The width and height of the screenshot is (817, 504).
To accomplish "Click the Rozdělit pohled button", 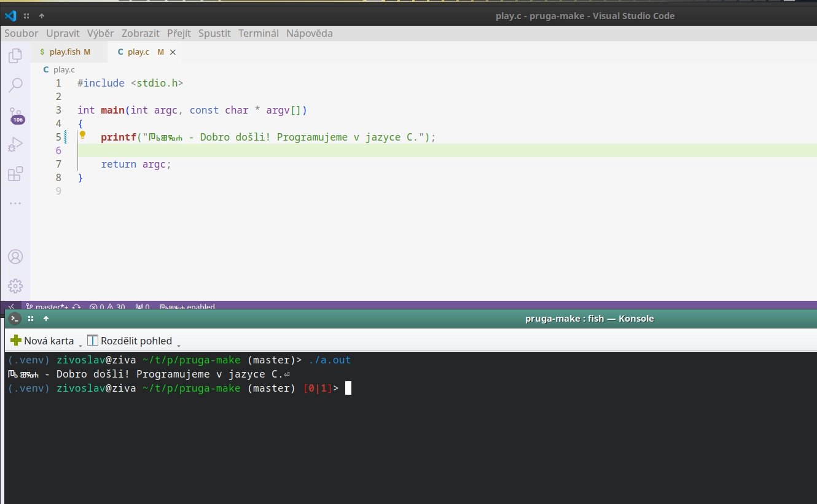I will click(130, 341).
